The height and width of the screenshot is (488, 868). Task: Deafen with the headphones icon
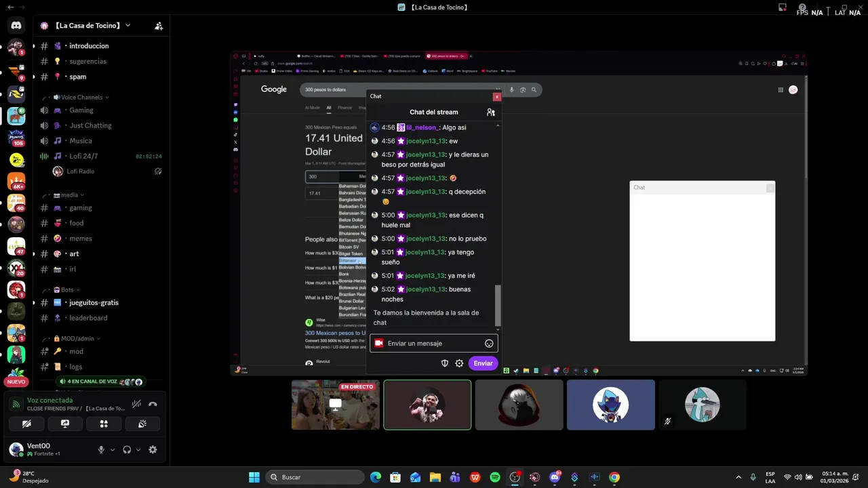pos(127,449)
